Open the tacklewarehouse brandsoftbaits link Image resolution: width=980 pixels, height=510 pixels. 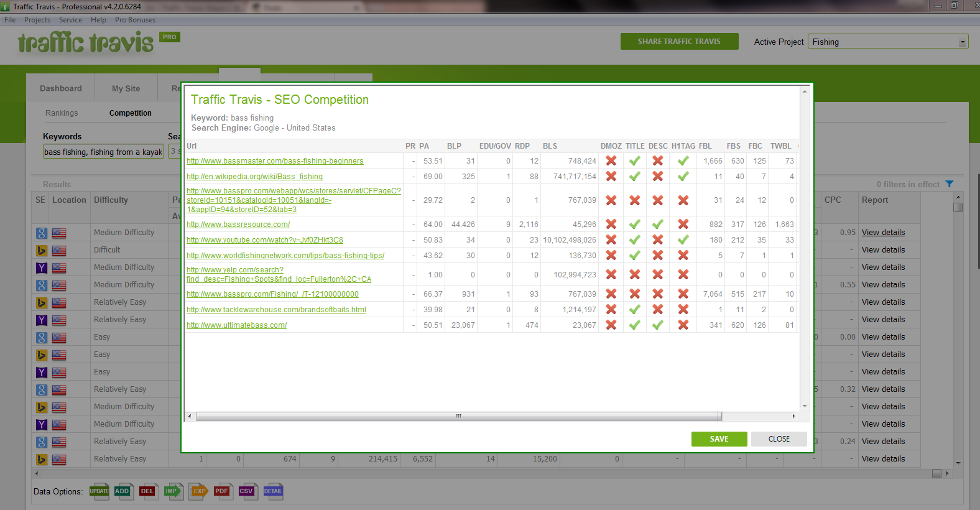(x=276, y=310)
